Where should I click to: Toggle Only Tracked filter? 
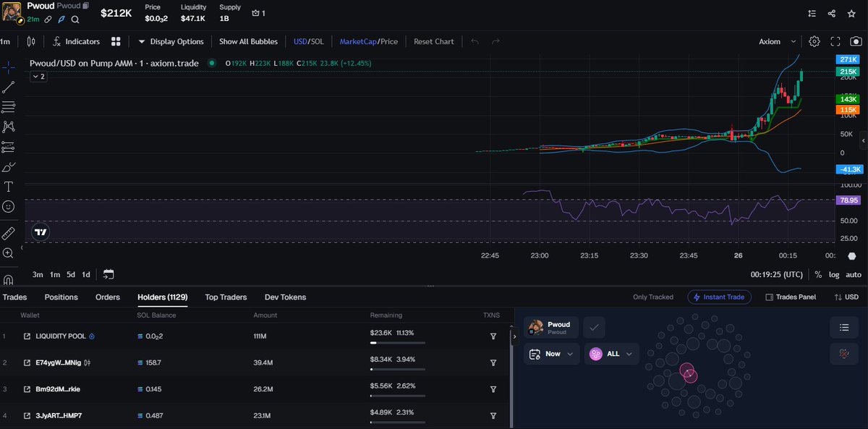[652, 297]
